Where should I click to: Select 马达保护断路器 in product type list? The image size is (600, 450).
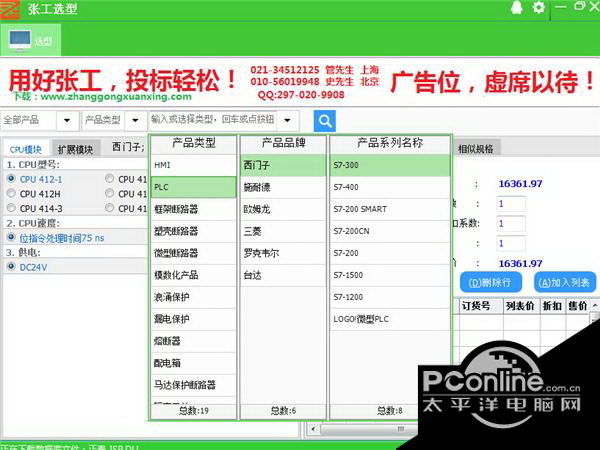coord(194,385)
